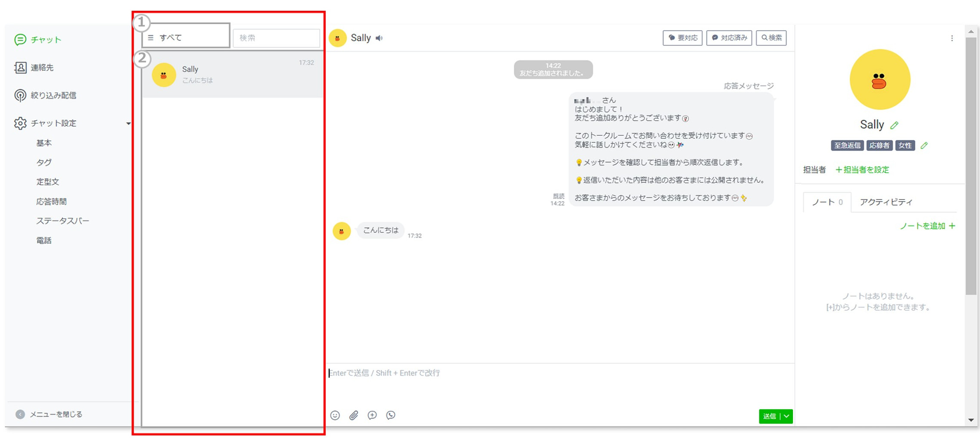This screenshot has width=980, height=442.
Task: Click the chat list 検索 search field
Action: (276, 38)
